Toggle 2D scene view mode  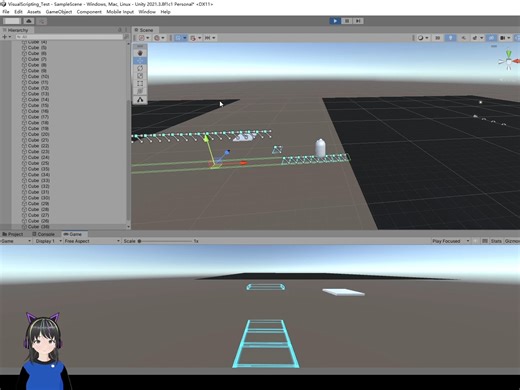[x=437, y=38]
